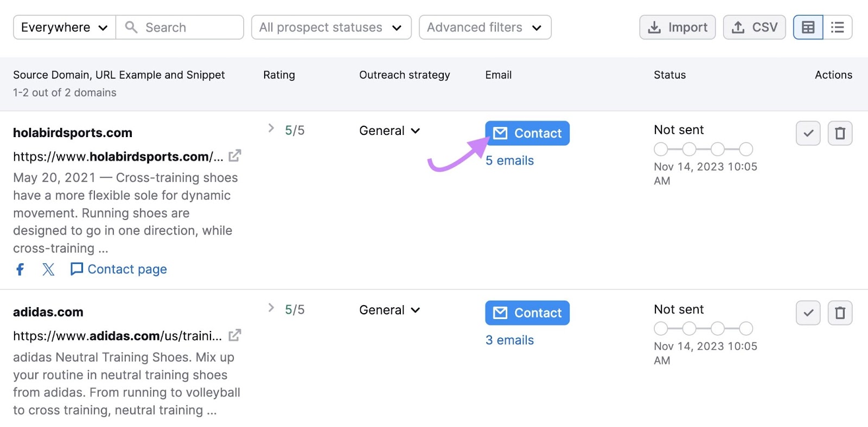The image size is (868, 427).
Task: Open holabirdsports X (Twitter) icon
Action: [x=48, y=269]
